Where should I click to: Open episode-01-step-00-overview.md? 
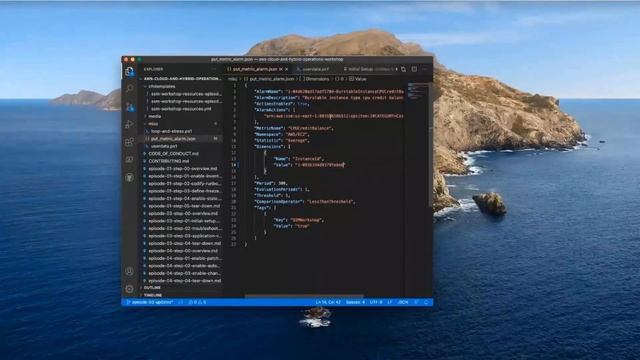pyautogui.click(x=182, y=169)
